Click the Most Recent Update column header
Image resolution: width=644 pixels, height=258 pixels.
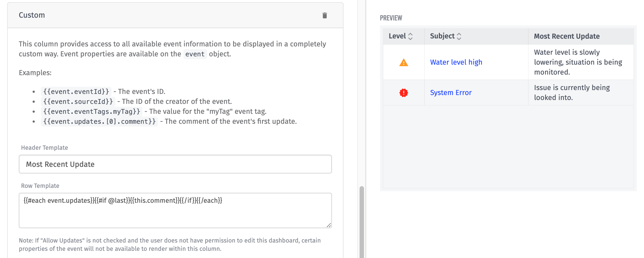(x=567, y=36)
